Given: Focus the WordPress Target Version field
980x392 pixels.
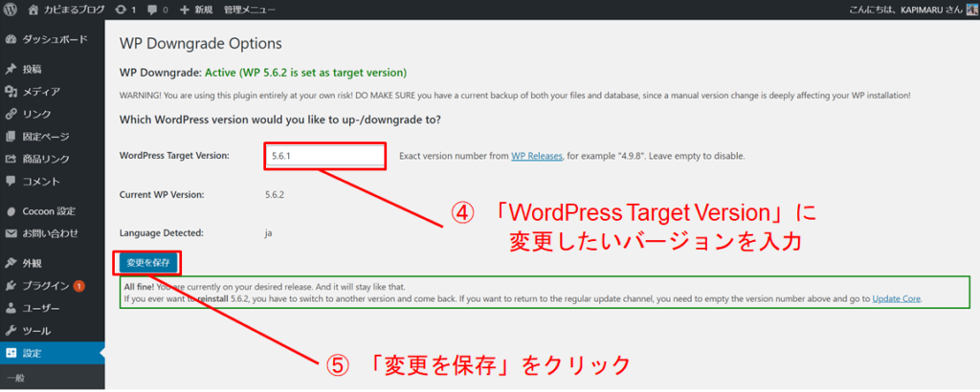Looking at the screenshot, I should click(x=324, y=156).
